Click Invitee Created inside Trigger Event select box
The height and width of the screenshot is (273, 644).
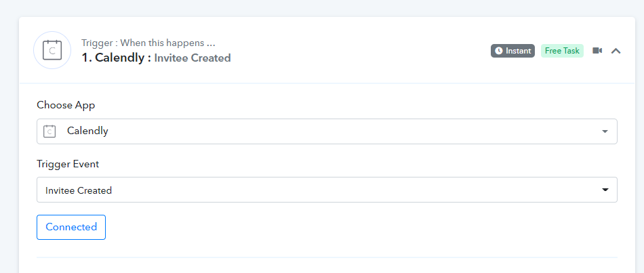[x=79, y=190]
